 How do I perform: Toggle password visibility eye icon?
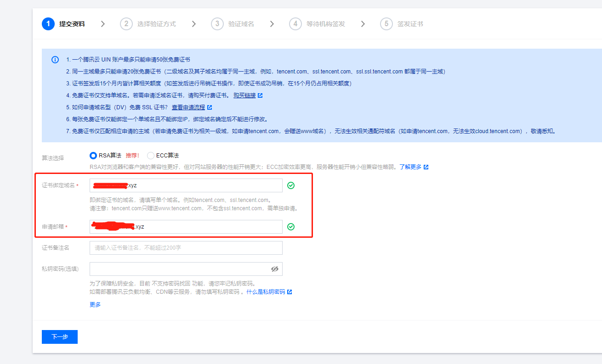click(275, 269)
